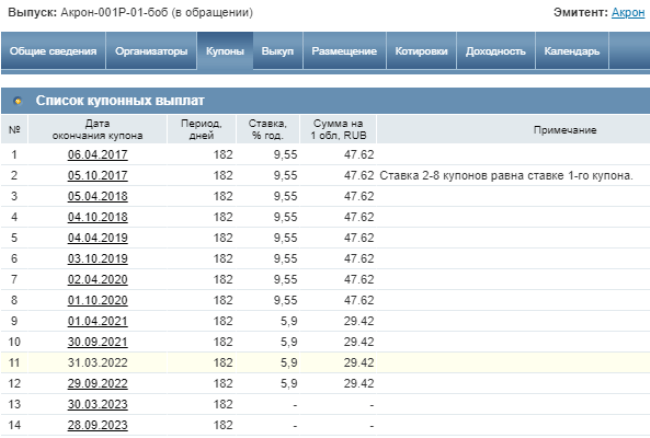This screenshot has width=650, height=438.
Task: Open coupon date 06.04.2017
Action: (x=97, y=155)
